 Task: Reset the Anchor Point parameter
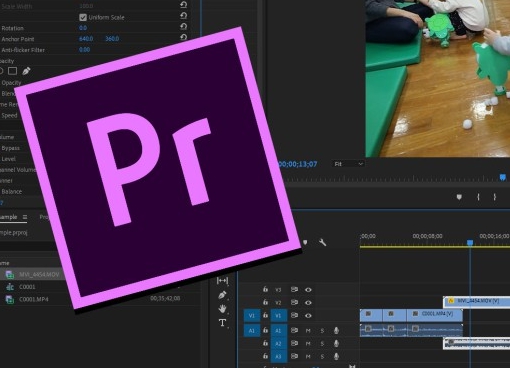tap(184, 37)
